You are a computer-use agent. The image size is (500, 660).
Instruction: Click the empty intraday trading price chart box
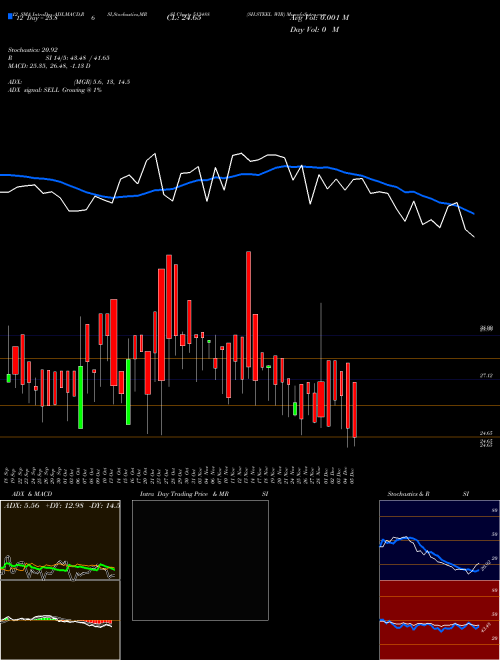[200, 560]
